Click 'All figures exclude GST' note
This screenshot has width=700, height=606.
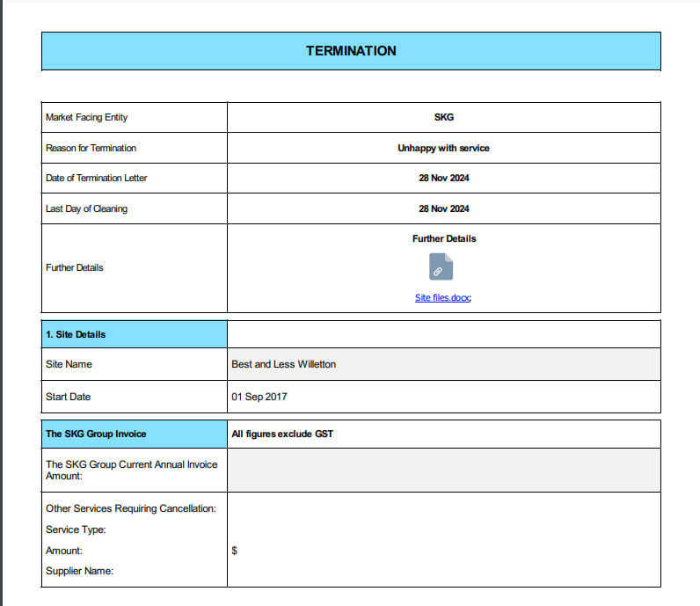(282, 434)
